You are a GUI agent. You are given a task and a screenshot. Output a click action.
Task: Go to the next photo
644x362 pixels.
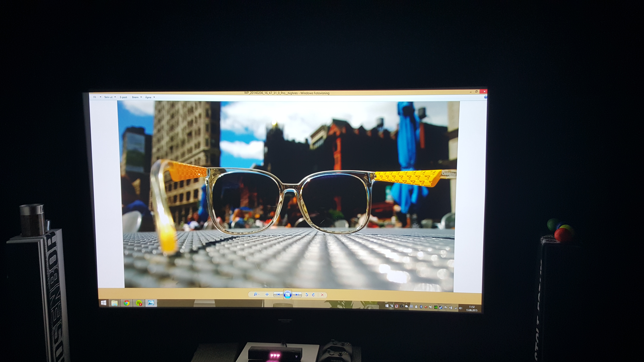coord(297,295)
